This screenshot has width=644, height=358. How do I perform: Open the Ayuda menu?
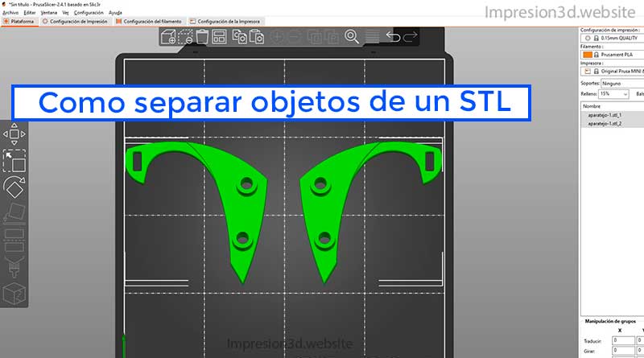[115, 13]
